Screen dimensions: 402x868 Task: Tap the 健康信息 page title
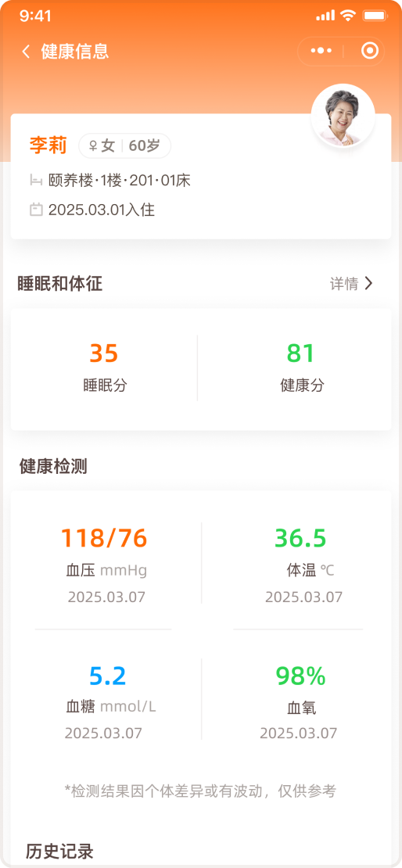click(75, 52)
